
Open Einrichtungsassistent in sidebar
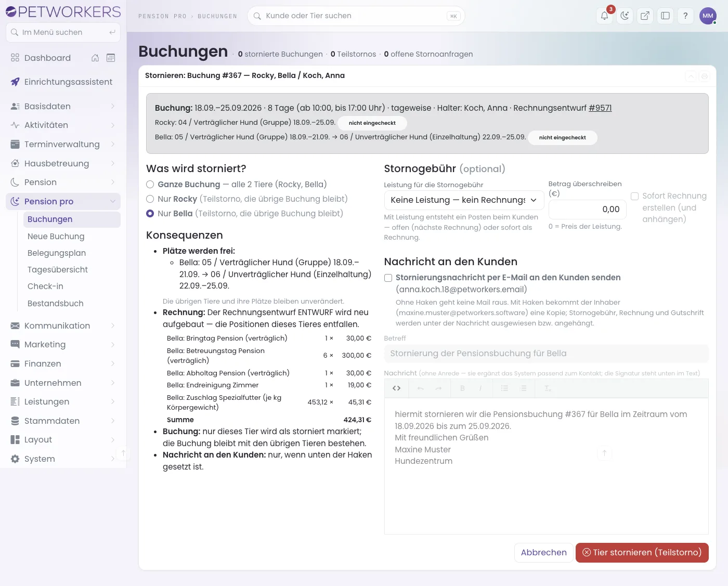click(x=63, y=82)
